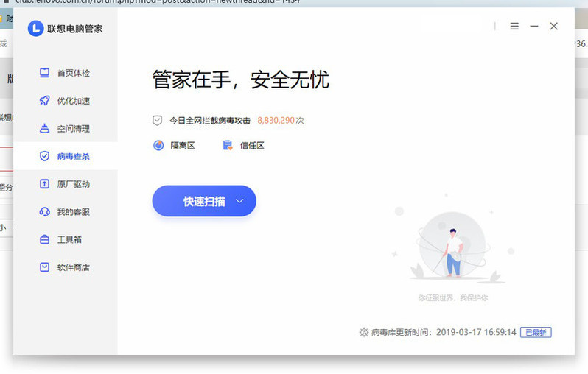Click the 病毒查杀 shield icon
This screenshot has width=588, height=374.
[x=44, y=156]
